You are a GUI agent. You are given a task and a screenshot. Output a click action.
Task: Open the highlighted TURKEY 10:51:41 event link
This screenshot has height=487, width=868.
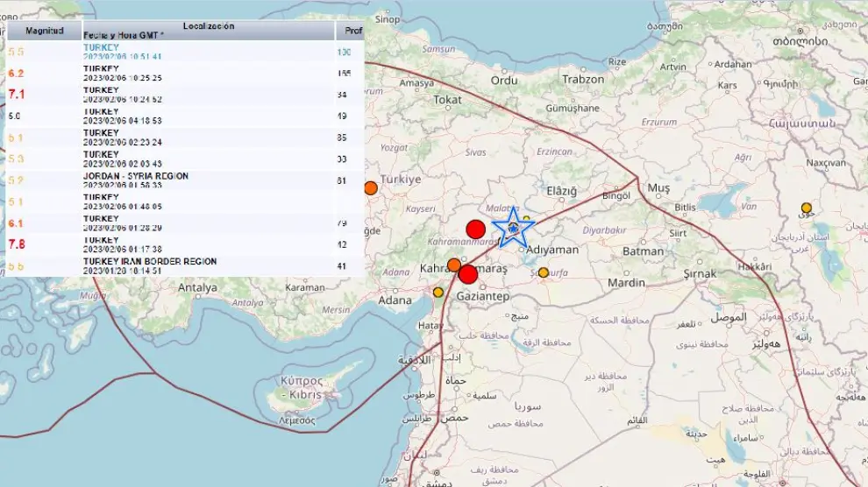point(101,46)
